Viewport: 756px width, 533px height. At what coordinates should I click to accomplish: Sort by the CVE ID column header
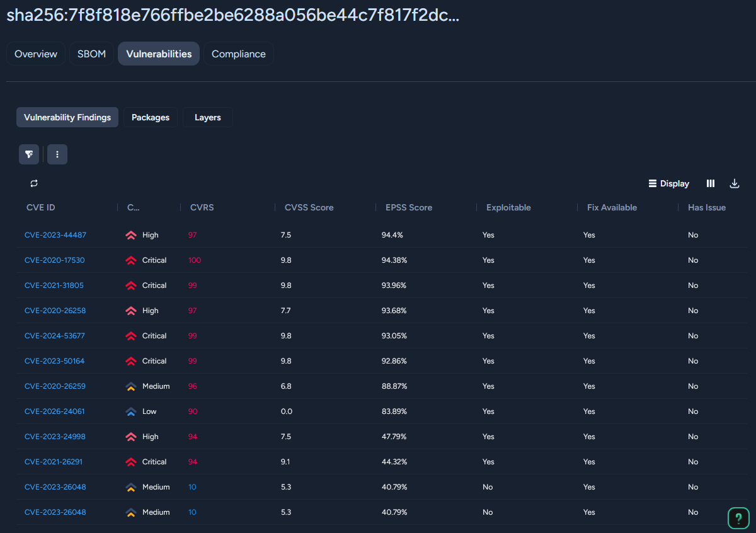click(x=41, y=207)
